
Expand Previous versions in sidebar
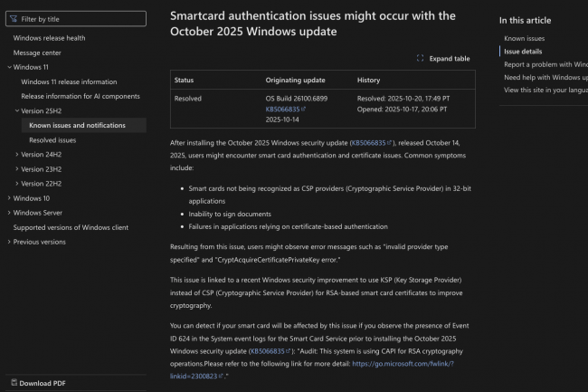[9, 242]
